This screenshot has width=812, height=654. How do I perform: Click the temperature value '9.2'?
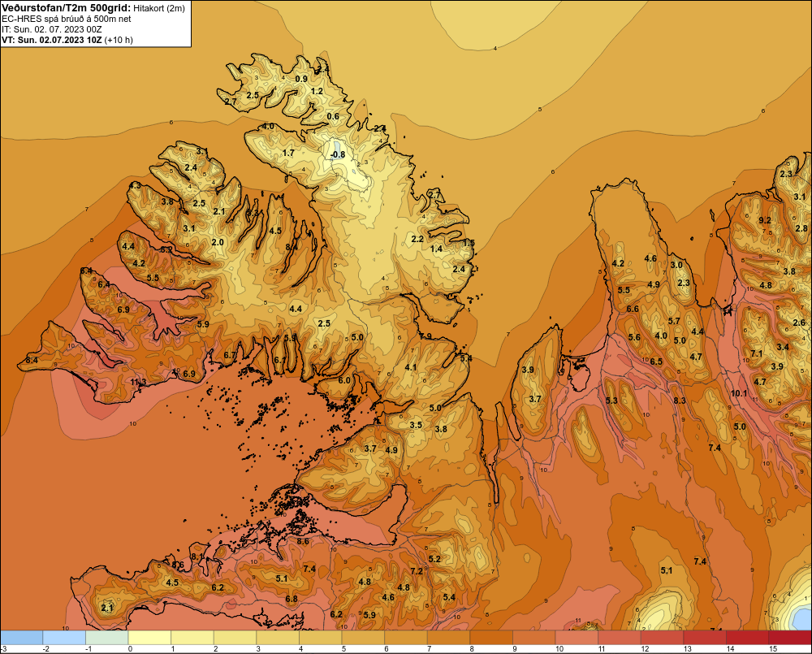pyautogui.click(x=765, y=220)
